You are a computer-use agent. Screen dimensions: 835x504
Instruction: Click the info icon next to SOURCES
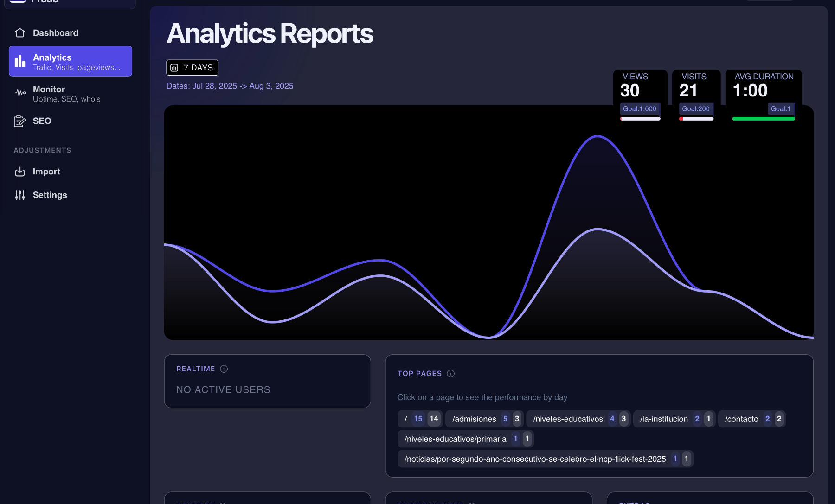(224, 503)
